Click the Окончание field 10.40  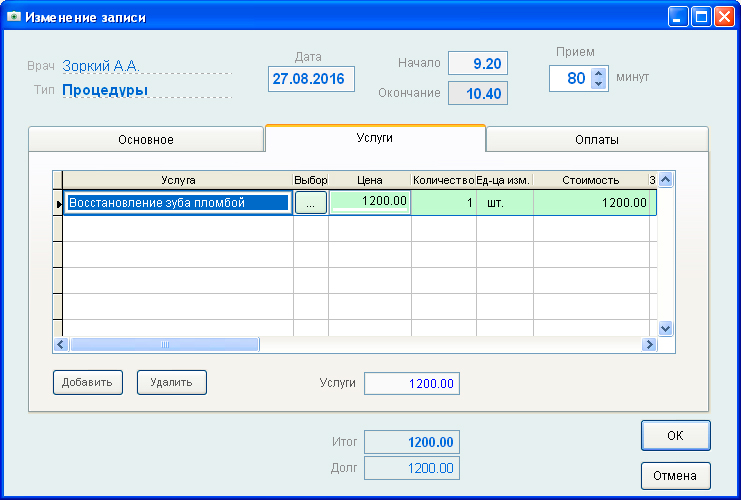click(478, 93)
